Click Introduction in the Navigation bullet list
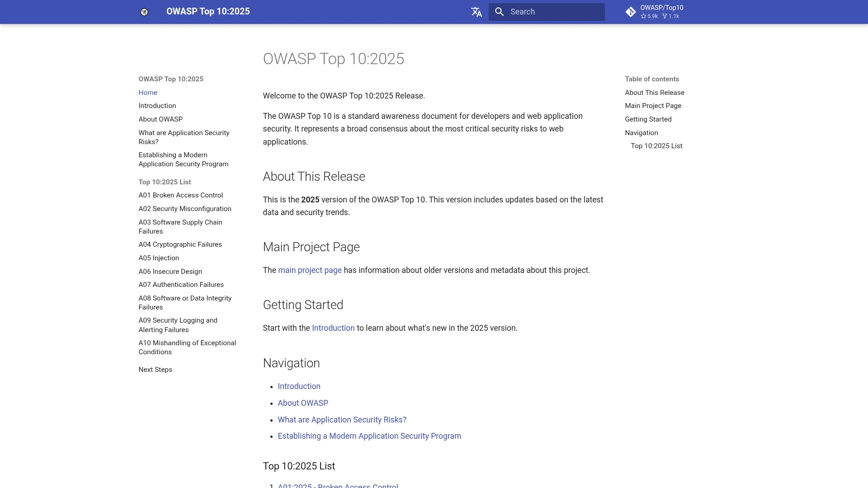 click(x=299, y=386)
